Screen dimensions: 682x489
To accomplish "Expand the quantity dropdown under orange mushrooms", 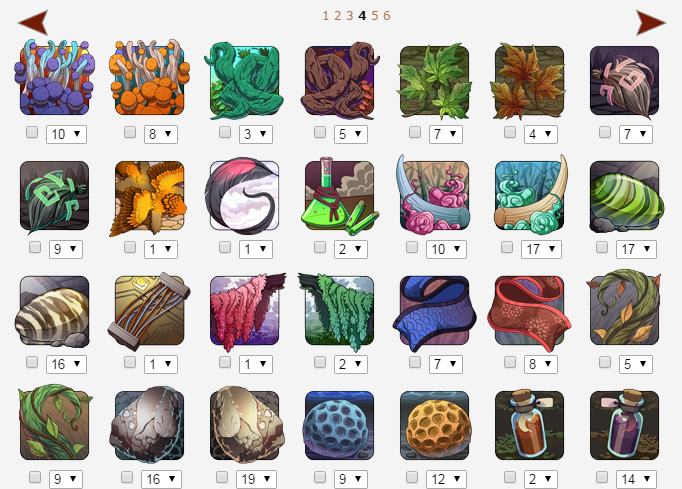I will click(161, 134).
